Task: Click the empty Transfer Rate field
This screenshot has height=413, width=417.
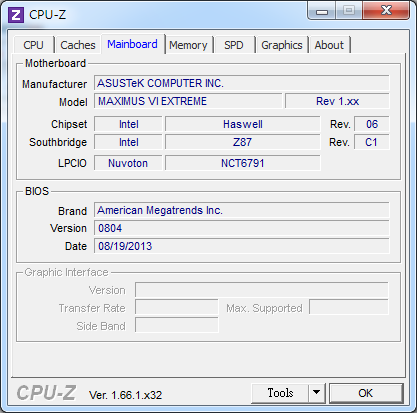Action: pos(177,308)
